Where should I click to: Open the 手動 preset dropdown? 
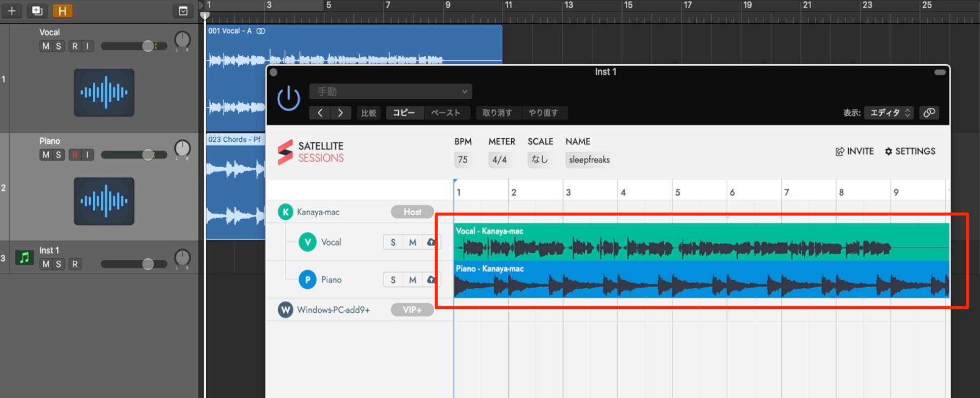(x=391, y=92)
